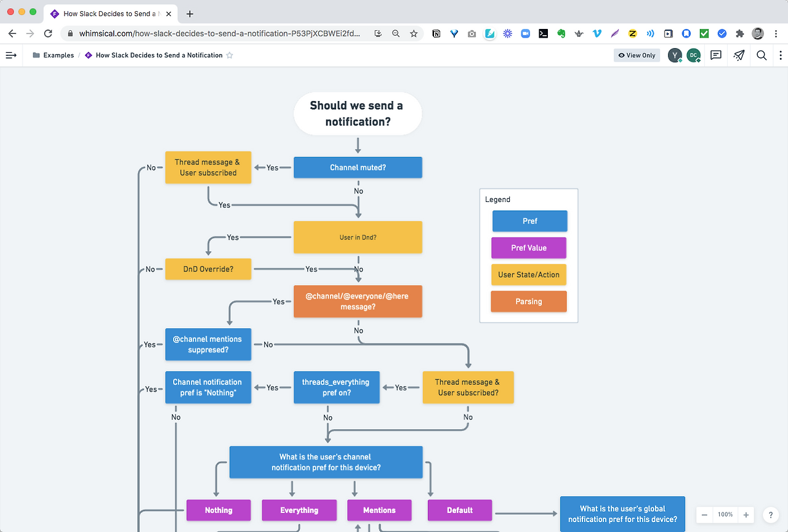This screenshot has height=532, width=788.
Task: Click the purple Pref Value legend swatch
Action: tap(529, 248)
